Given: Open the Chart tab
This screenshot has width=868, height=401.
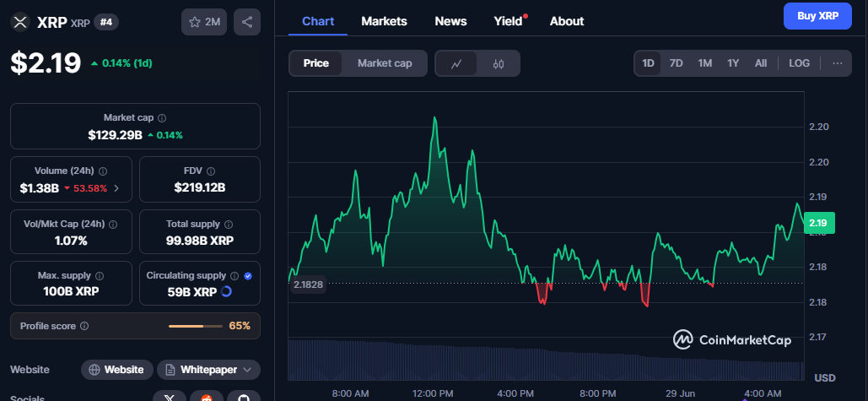Looking at the screenshot, I should click(318, 21).
